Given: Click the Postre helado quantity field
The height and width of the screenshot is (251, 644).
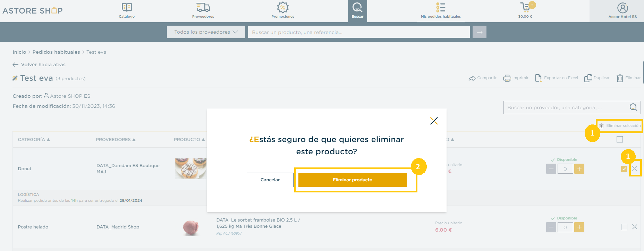Looking at the screenshot, I should 565,227.
